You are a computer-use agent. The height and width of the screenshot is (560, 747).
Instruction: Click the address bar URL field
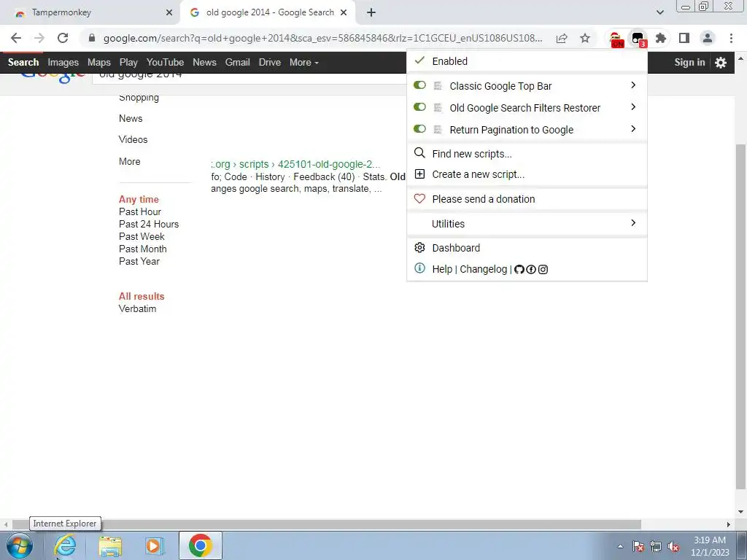click(x=322, y=38)
